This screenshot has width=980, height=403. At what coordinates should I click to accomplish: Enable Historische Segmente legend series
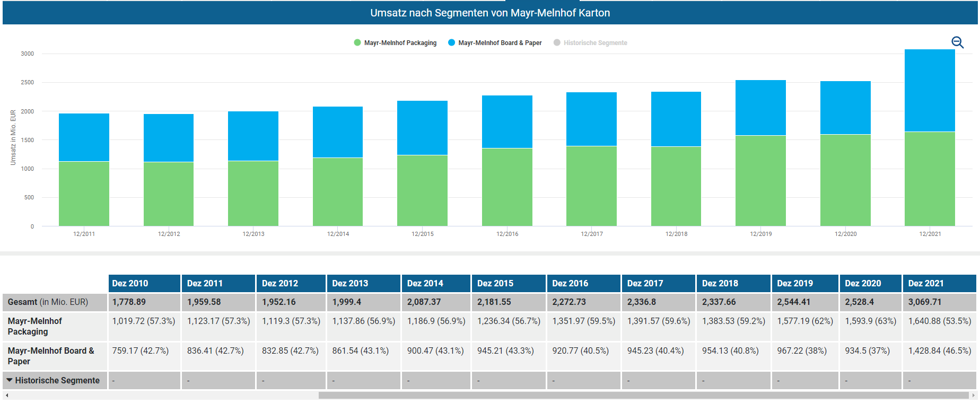point(595,43)
